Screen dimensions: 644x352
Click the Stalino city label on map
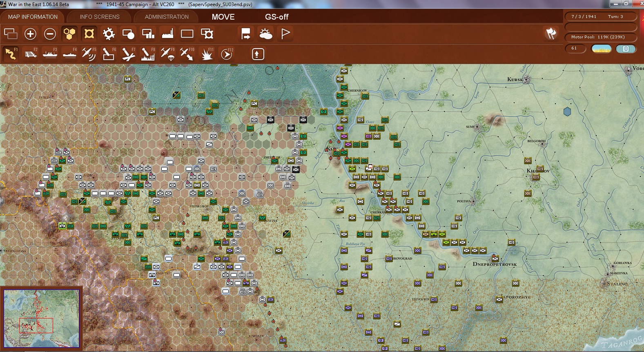pos(617,284)
